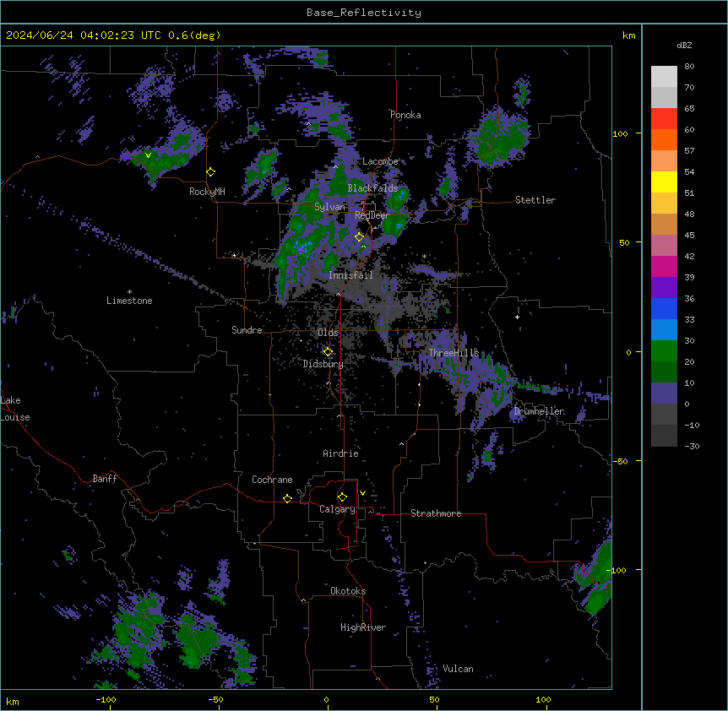Click the Didsbury town label
Screen dimensions: 728x711
tap(323, 364)
